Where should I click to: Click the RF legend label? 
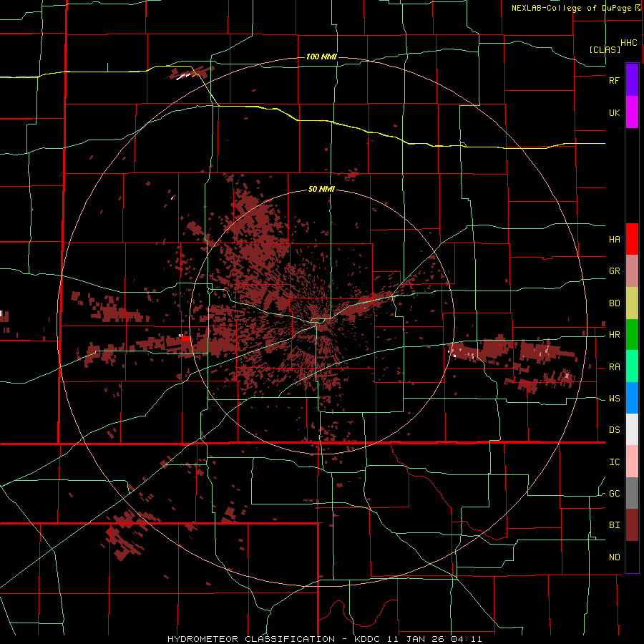(x=614, y=80)
